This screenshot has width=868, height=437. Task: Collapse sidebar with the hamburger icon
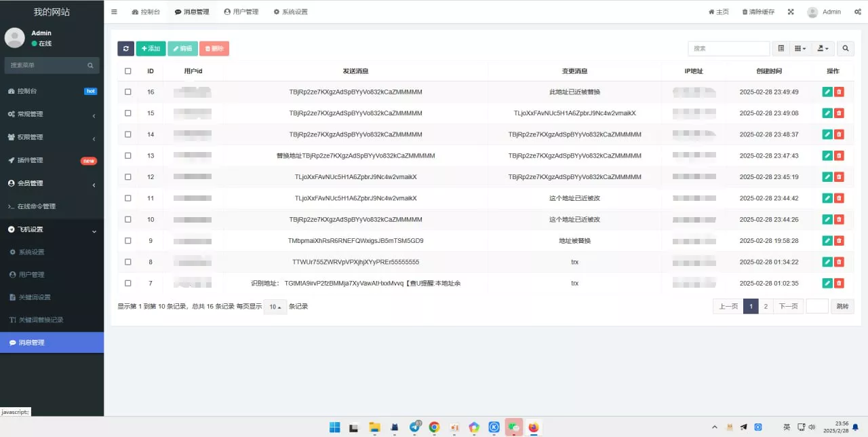[114, 12]
